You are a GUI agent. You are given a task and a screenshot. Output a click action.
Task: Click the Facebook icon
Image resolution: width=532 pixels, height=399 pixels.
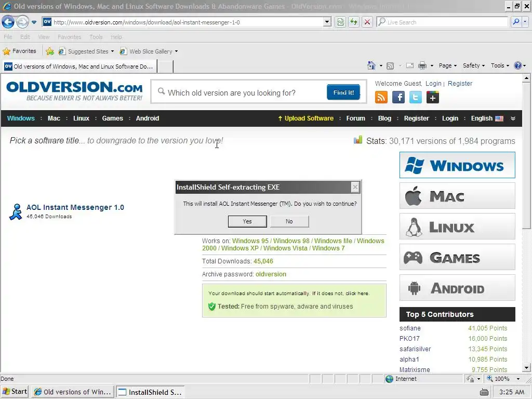tap(398, 97)
